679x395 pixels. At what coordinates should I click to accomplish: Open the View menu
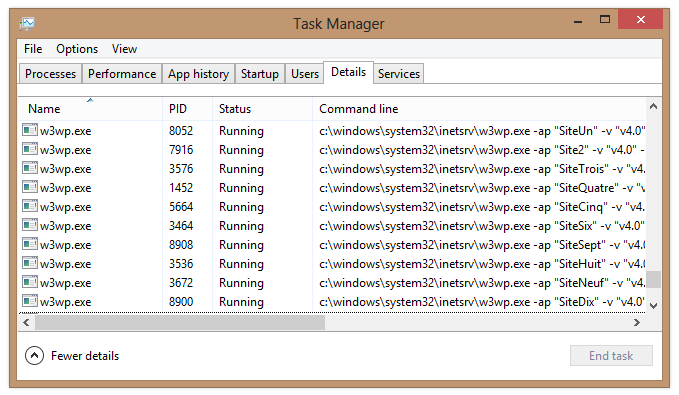pyautogui.click(x=124, y=49)
